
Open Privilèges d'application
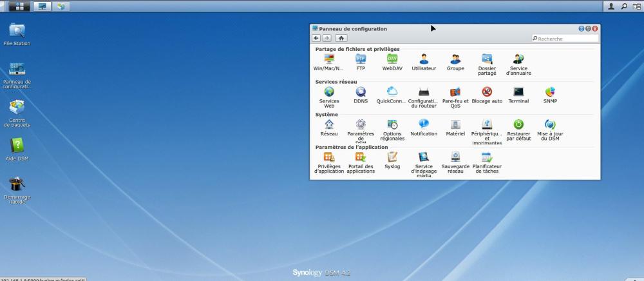point(329,162)
